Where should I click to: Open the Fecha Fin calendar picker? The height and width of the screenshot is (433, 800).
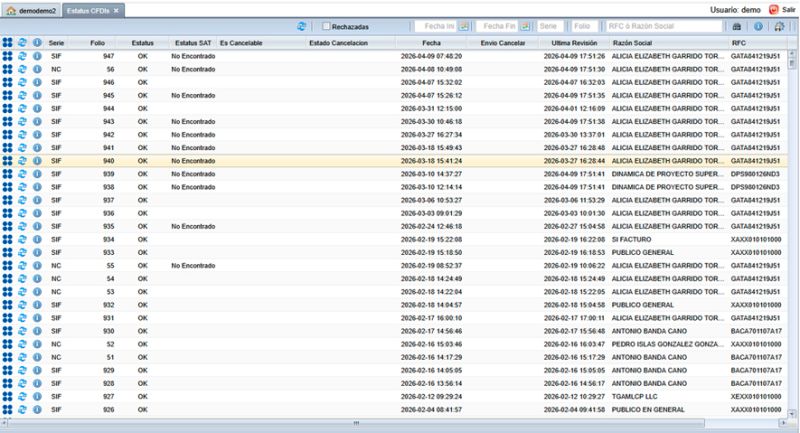click(x=525, y=26)
